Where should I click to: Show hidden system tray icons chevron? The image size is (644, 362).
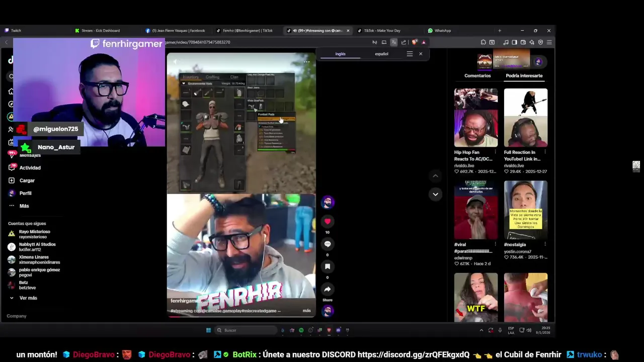point(481,330)
